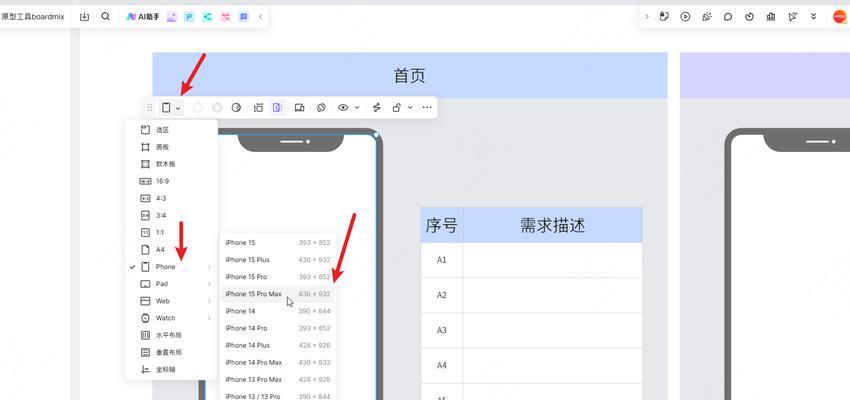Select 水平布局 layout option
The image size is (850, 400).
point(171,336)
